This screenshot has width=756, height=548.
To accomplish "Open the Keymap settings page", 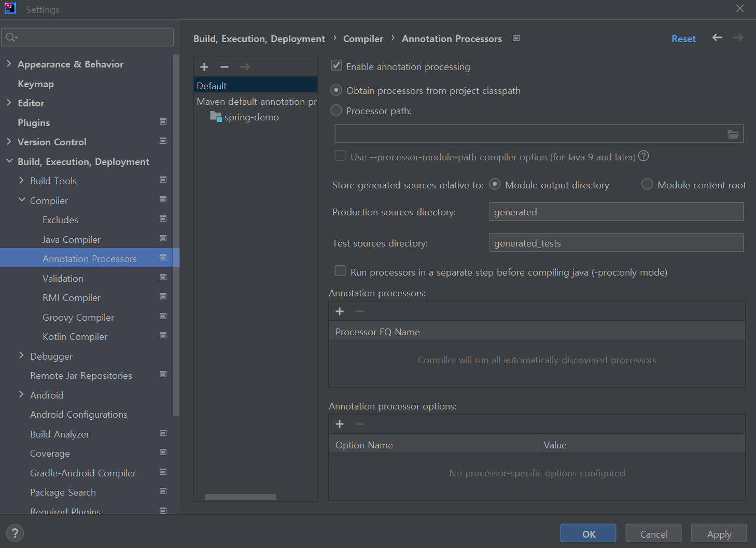I will (36, 84).
